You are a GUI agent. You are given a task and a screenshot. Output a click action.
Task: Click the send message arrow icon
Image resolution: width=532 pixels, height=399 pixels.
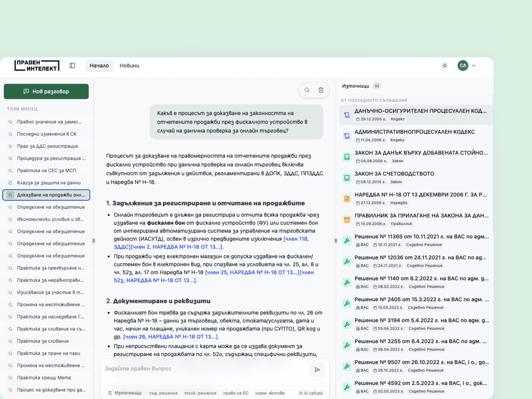click(317, 370)
